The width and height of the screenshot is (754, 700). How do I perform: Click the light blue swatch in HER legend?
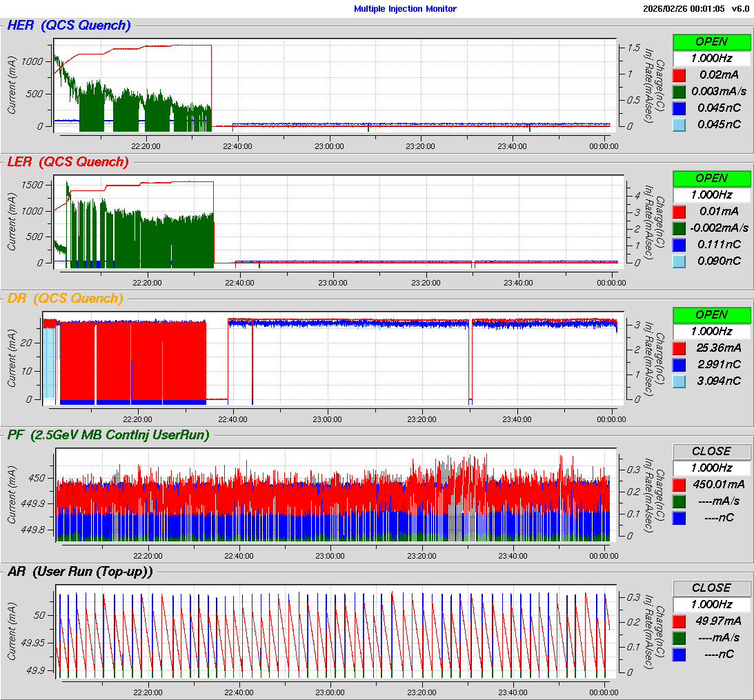(x=679, y=124)
